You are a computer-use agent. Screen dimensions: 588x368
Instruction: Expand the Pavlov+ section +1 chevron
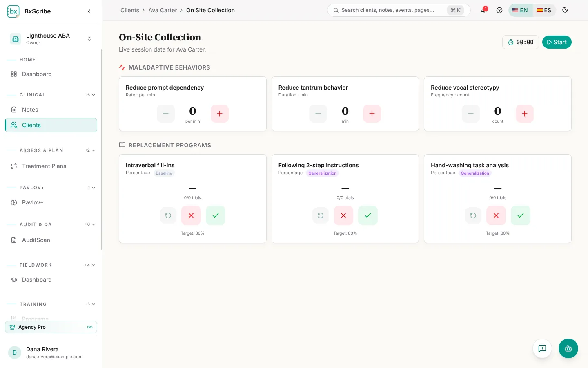click(x=91, y=188)
